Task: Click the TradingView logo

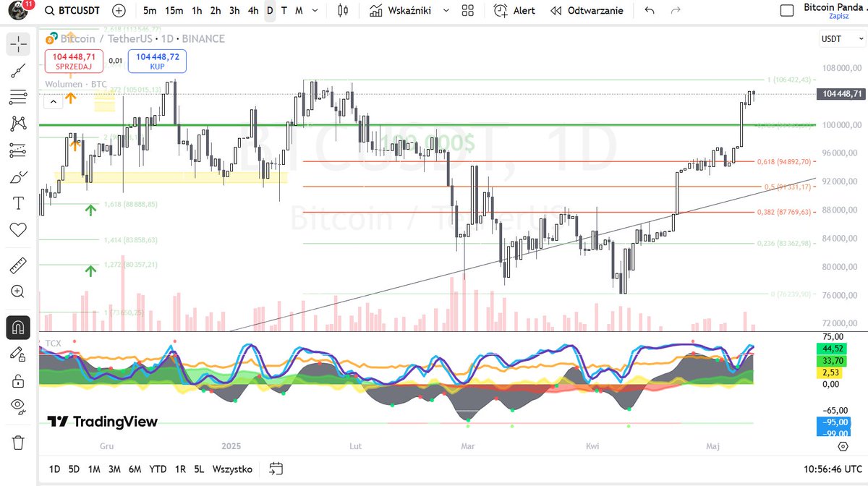Action: [x=102, y=422]
